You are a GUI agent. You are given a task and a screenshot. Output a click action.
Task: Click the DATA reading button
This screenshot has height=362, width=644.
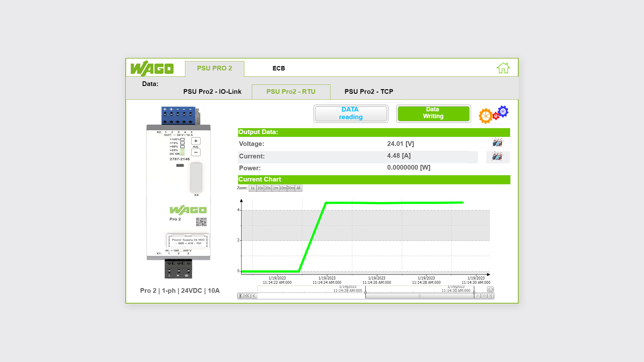click(x=351, y=114)
